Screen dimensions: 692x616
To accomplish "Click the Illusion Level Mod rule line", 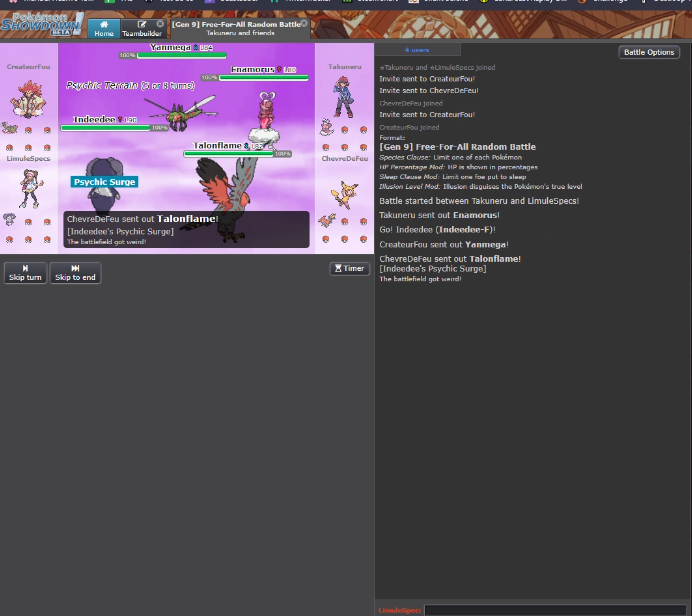I will [481, 187].
